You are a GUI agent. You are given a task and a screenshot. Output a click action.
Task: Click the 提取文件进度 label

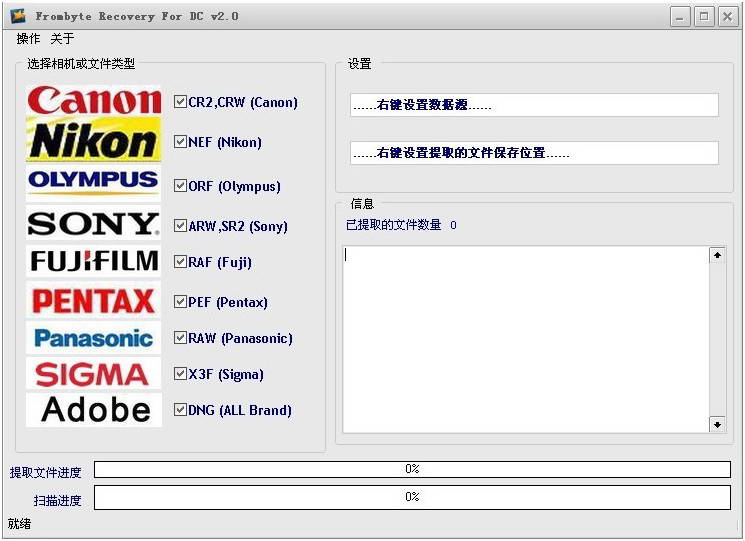[x=46, y=472]
